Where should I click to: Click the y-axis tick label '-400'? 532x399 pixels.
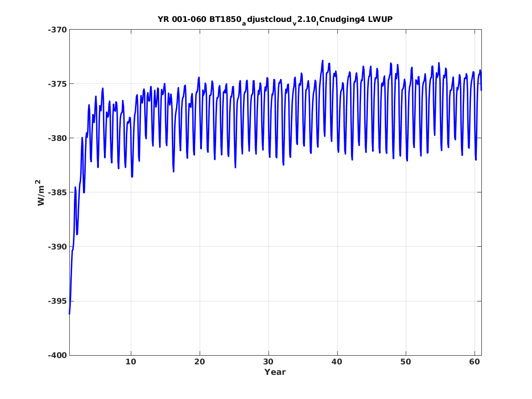tap(57, 356)
